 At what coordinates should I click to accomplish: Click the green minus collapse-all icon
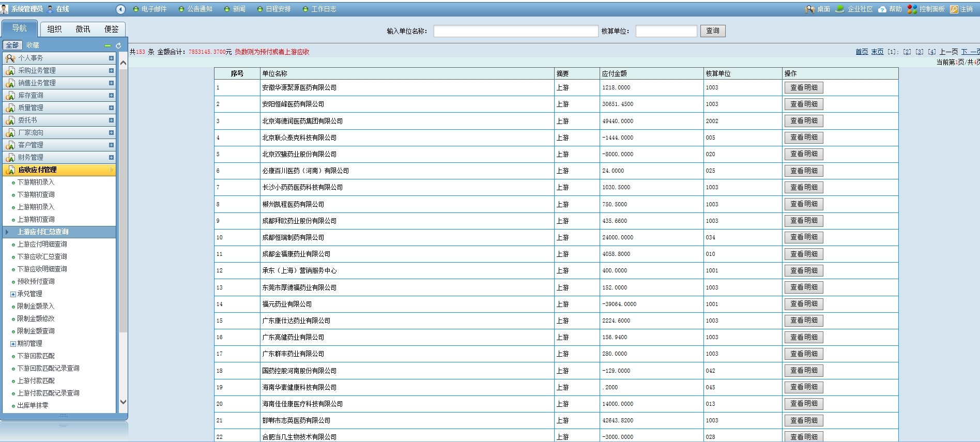[x=108, y=45]
